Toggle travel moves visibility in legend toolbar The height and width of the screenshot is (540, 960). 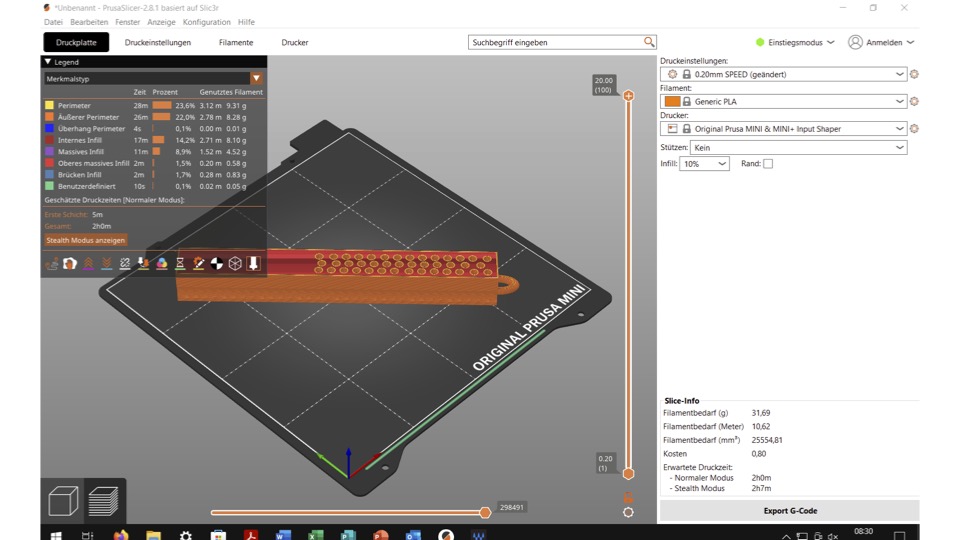coord(52,263)
